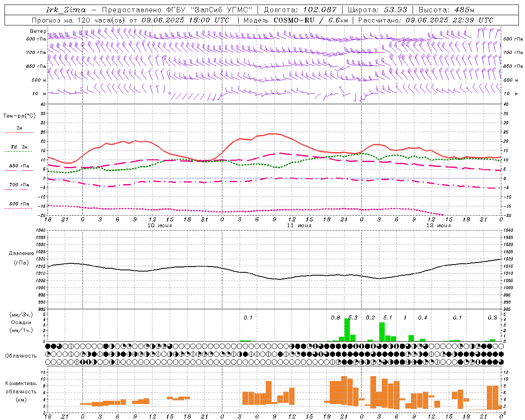Click the Широта: 53.93 value

(x=377, y=10)
